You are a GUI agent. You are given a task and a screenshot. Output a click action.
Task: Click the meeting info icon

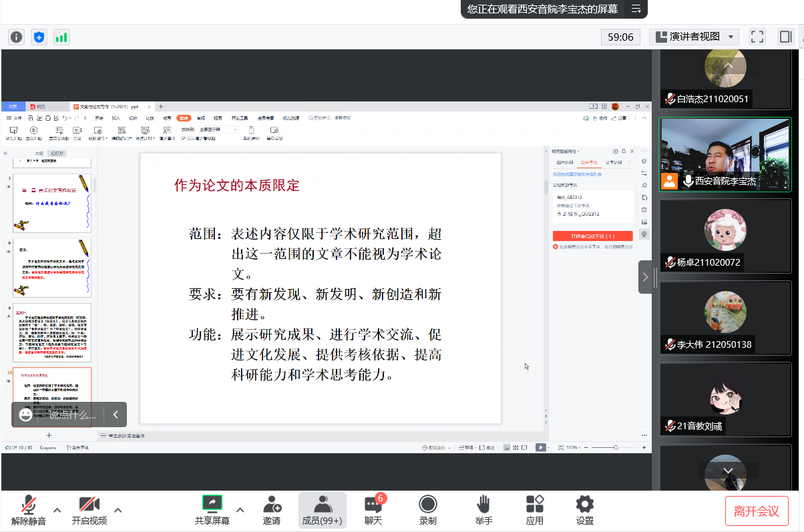pyautogui.click(x=17, y=37)
